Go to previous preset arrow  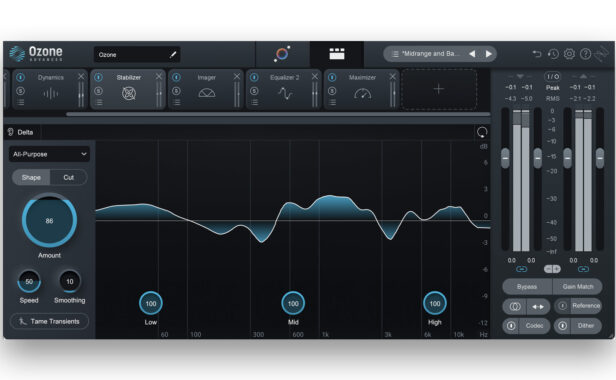point(472,54)
